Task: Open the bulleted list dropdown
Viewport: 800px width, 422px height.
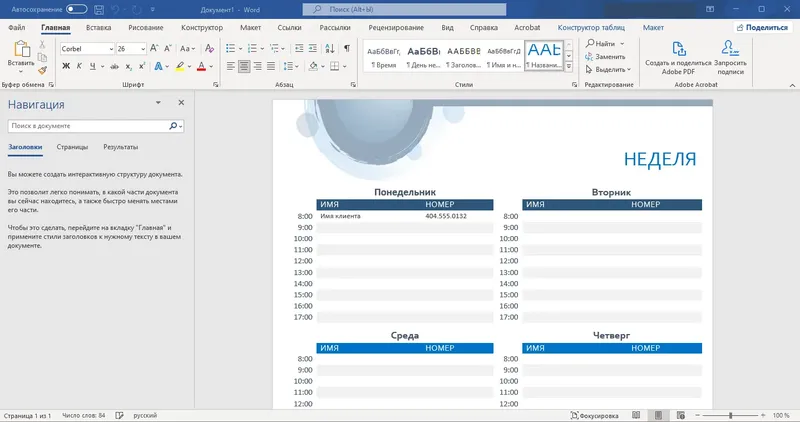Action: coord(240,49)
